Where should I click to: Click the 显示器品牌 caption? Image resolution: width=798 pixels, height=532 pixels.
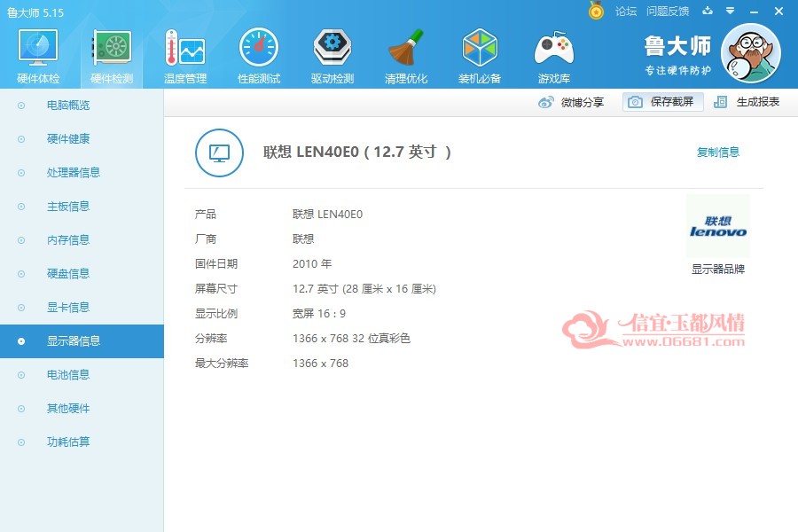click(x=717, y=269)
